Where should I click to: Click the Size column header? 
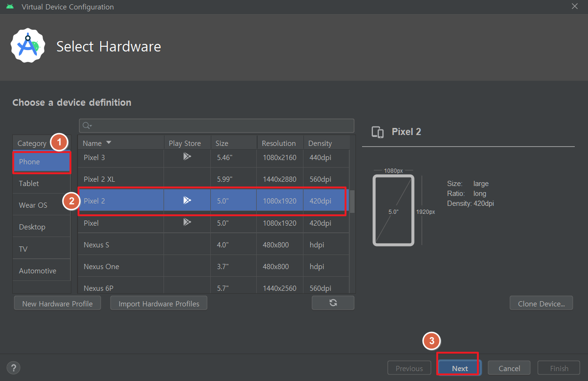pos(233,143)
